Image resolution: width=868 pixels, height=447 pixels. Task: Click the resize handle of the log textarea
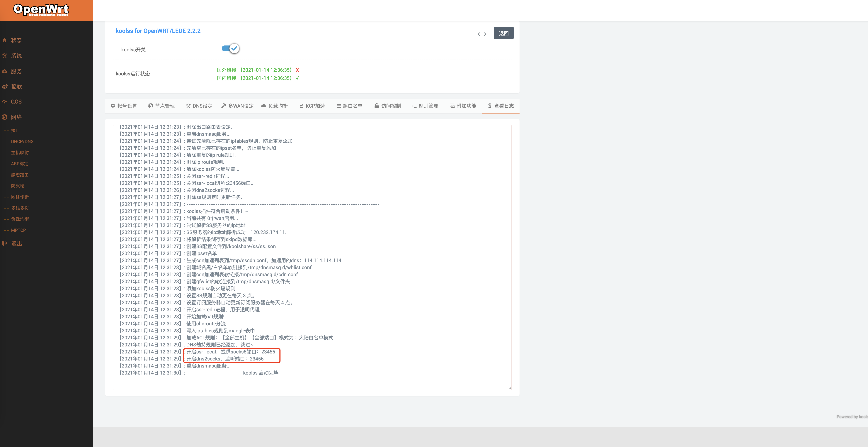click(510, 388)
